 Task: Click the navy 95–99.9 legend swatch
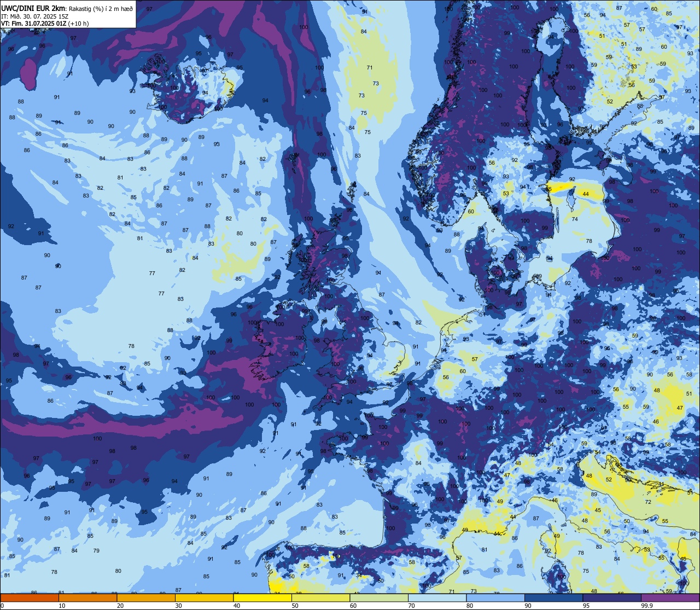(x=612, y=597)
